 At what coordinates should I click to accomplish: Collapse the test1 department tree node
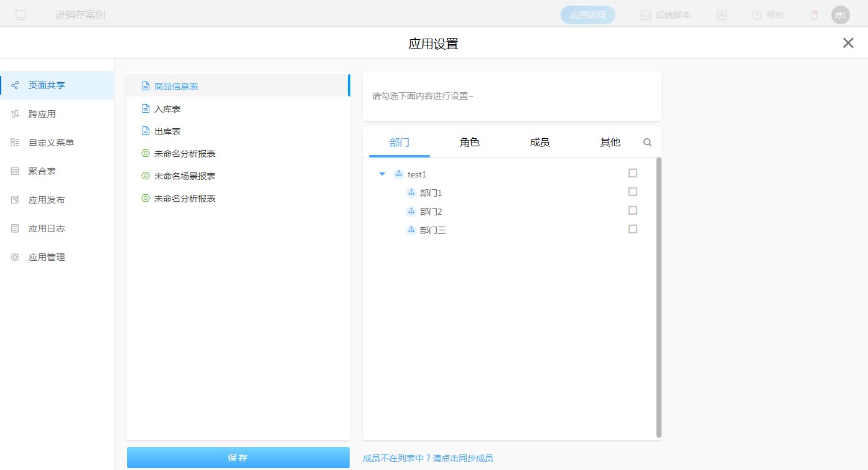pyautogui.click(x=382, y=174)
